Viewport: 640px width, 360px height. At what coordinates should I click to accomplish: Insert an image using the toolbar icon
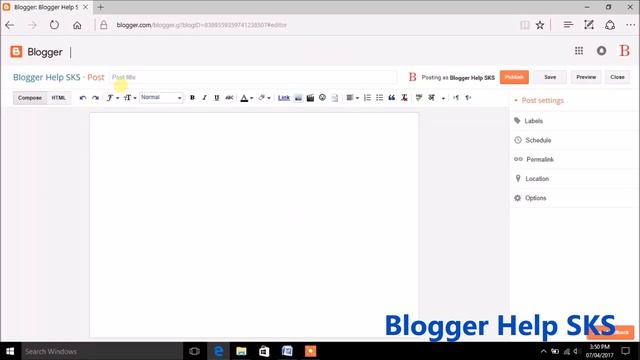click(x=298, y=98)
